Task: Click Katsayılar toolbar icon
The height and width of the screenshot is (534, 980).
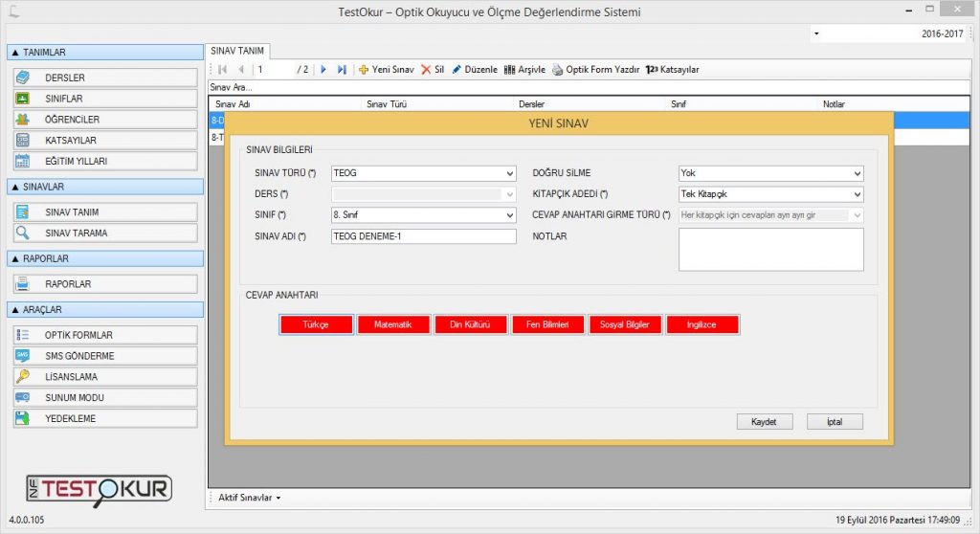Action: tap(652, 70)
